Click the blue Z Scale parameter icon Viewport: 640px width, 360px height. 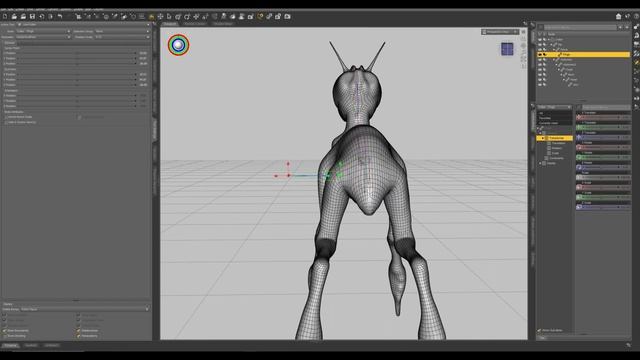[x=579, y=207]
